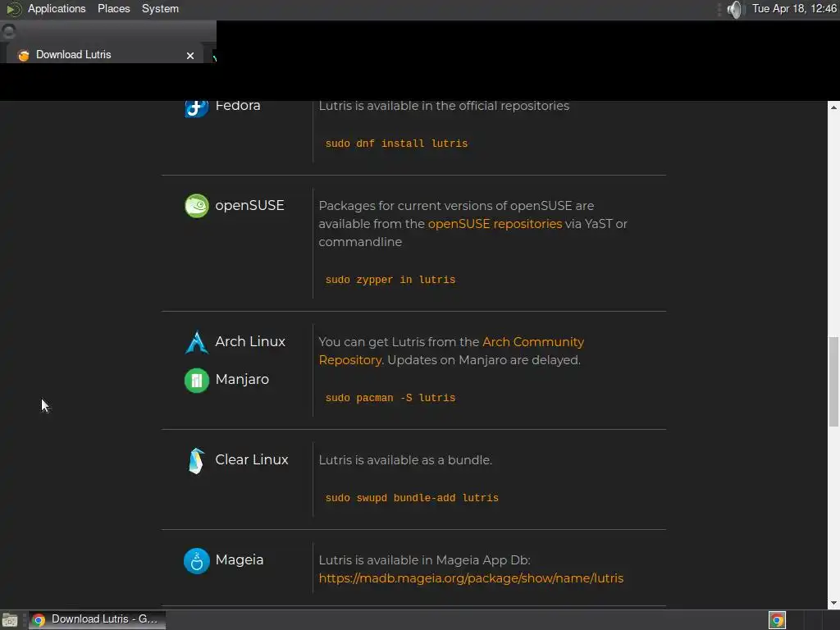Open the Applications menu
Image resolution: width=840 pixels, height=630 pixels.
coord(57,8)
